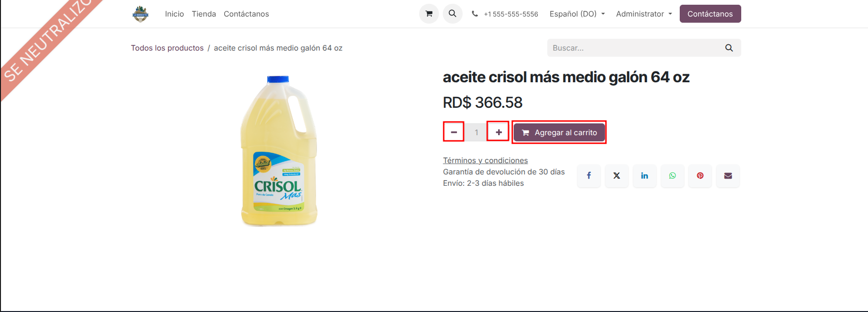This screenshot has height=312, width=868.
Task: Submit search using Buscar magnifier button
Action: [729, 48]
